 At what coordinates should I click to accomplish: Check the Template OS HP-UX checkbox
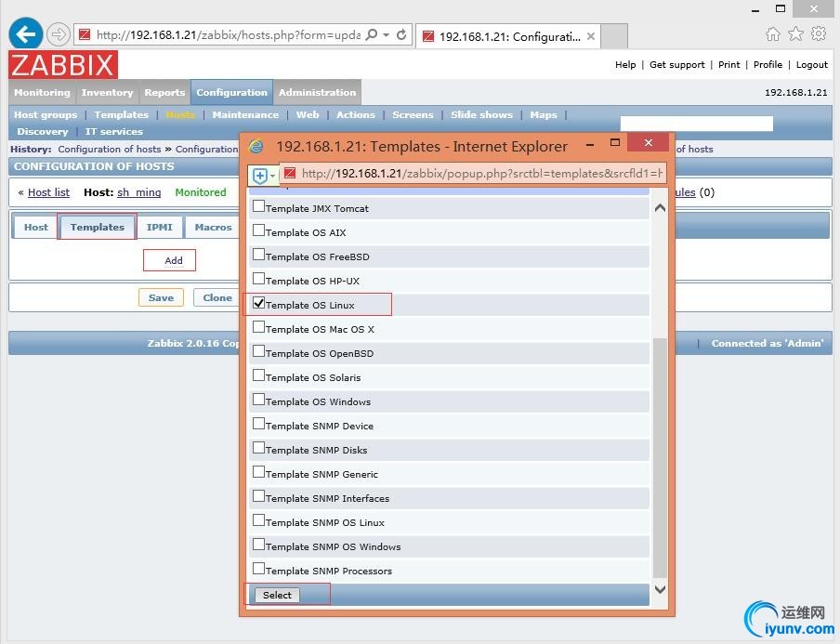pyautogui.click(x=258, y=278)
